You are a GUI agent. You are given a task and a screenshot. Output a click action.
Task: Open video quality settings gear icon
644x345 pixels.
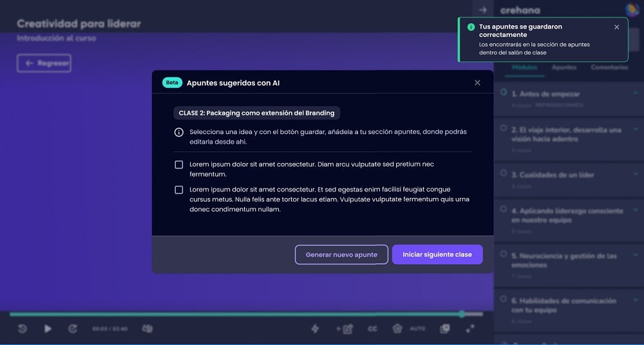[397, 328]
